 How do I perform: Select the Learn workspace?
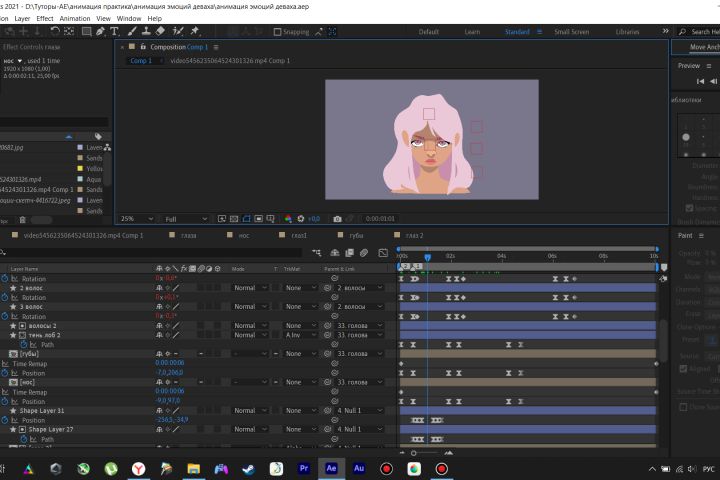(x=472, y=32)
